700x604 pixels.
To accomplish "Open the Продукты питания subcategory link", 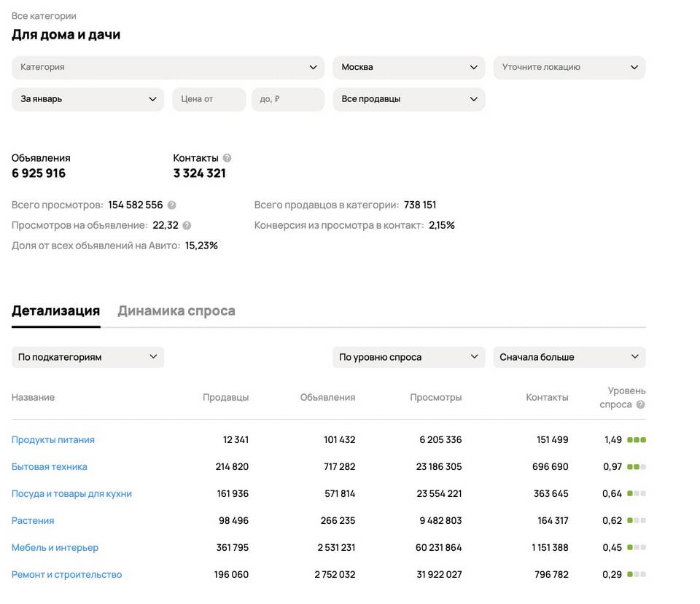I will (x=53, y=440).
